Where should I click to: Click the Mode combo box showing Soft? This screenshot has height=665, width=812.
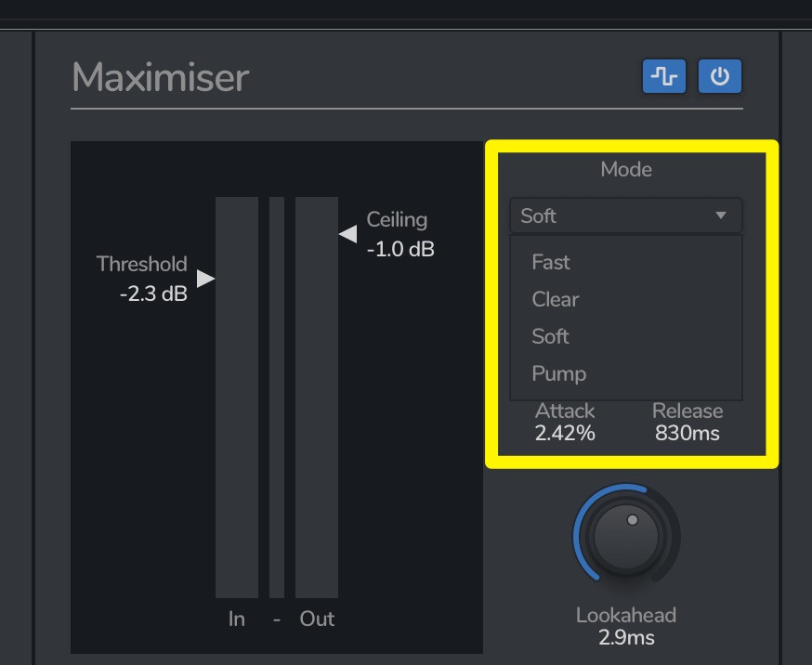click(x=613, y=215)
